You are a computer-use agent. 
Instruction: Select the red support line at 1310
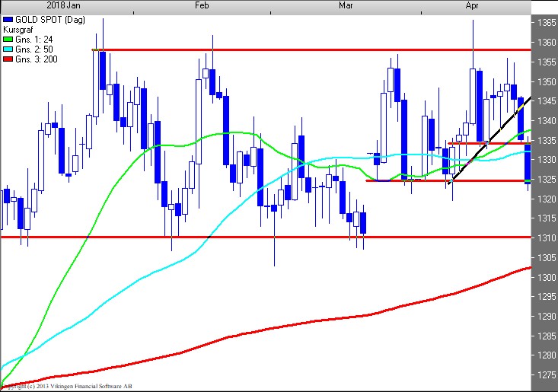[x=266, y=237]
